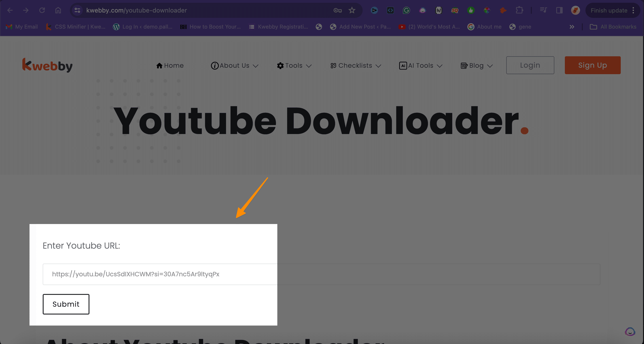Expand the About Us menu
This screenshot has width=644, height=344.
click(x=235, y=65)
